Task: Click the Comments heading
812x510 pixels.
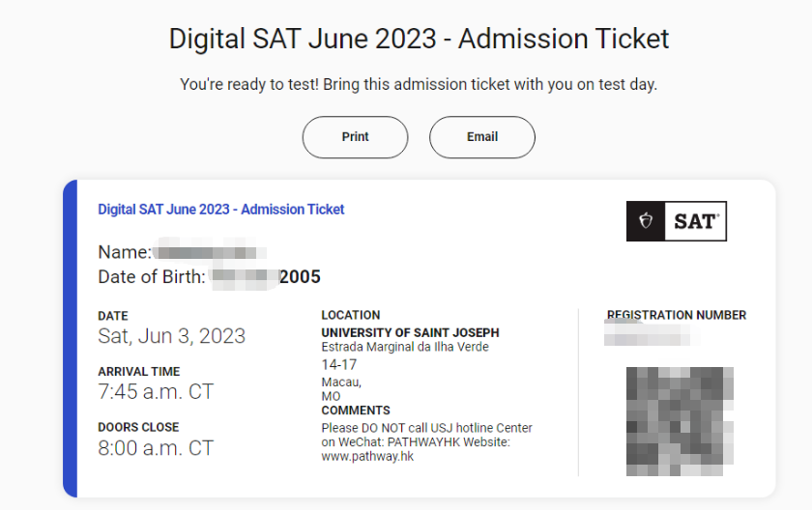Action: (x=356, y=411)
